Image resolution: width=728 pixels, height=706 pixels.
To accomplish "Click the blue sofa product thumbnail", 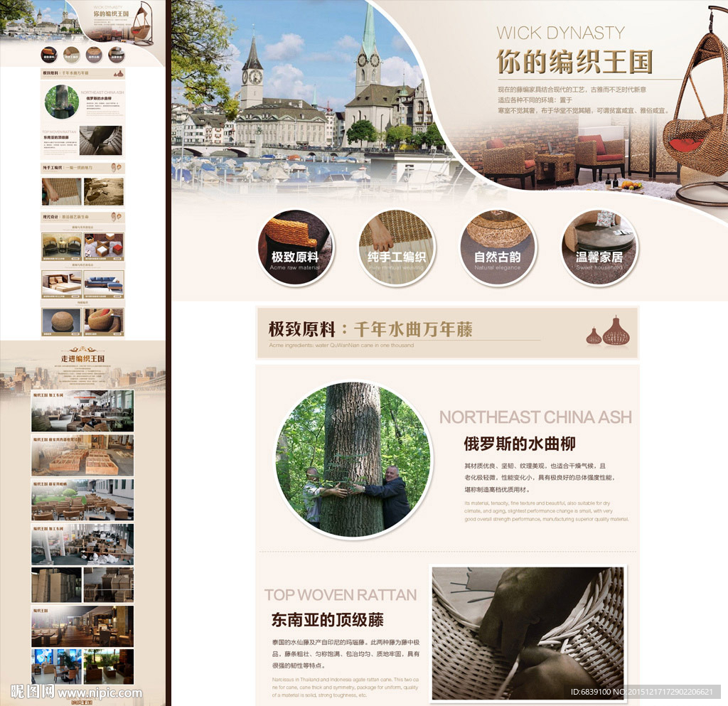I will click(104, 283).
